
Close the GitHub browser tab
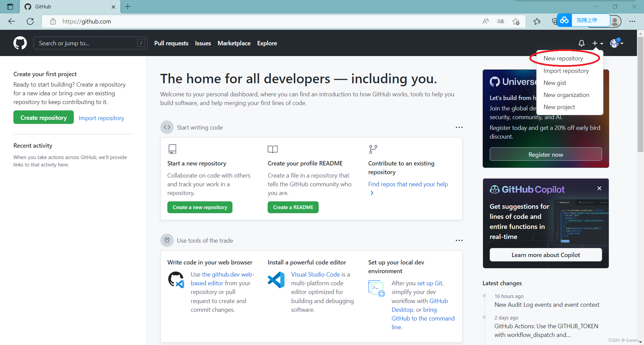(113, 7)
